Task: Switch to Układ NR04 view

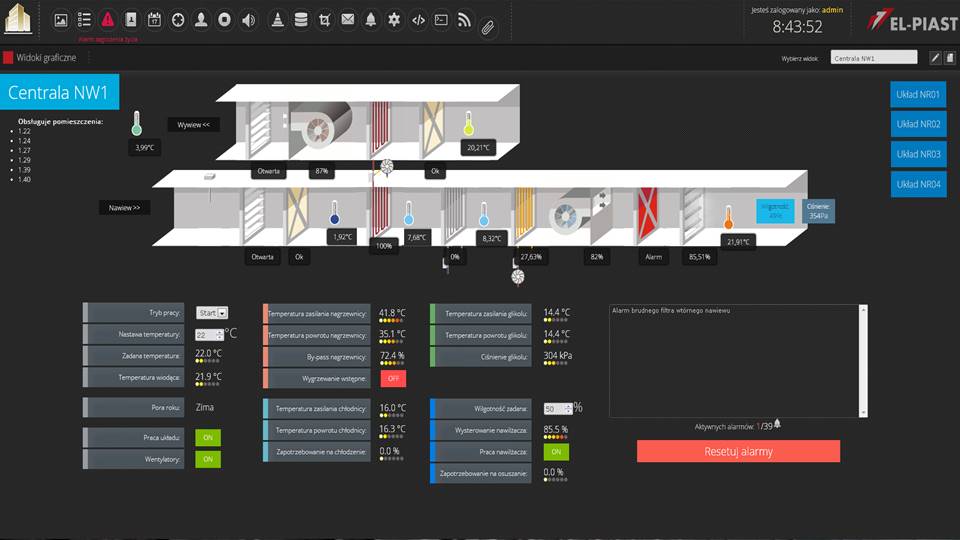Action: (917, 184)
